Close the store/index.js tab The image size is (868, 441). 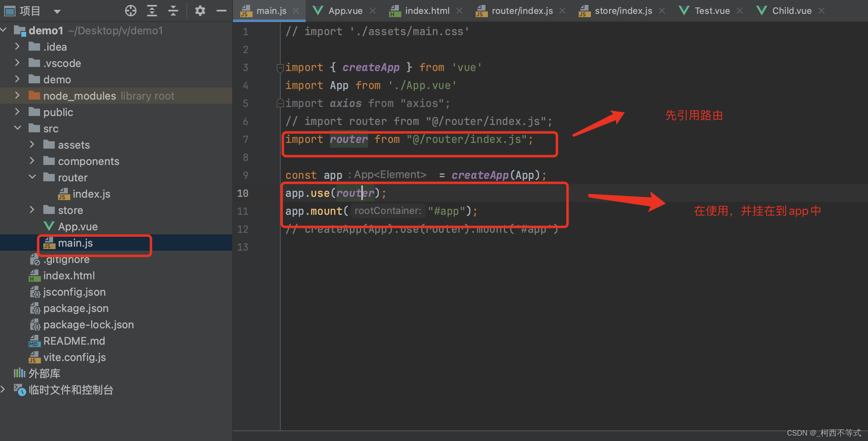coord(662,11)
